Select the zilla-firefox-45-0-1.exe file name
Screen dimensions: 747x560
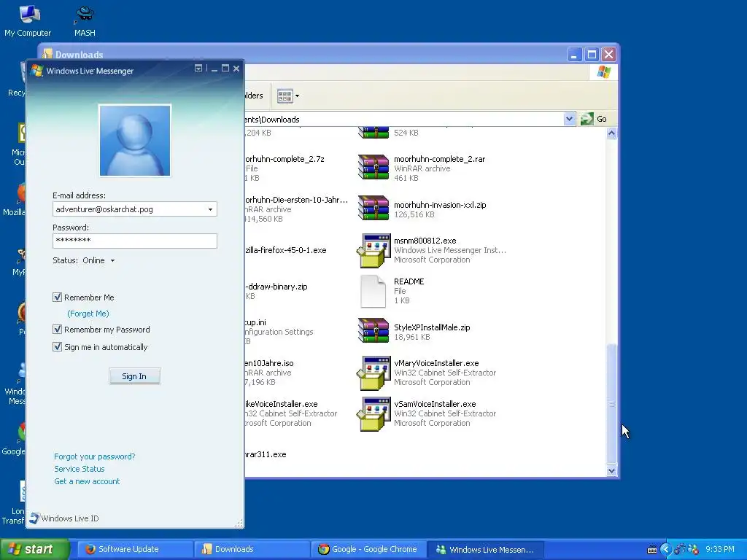[x=286, y=250]
